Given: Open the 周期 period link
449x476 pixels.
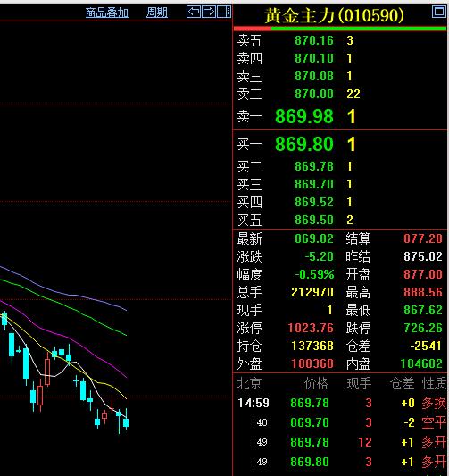Looking at the screenshot, I should coord(157,13).
